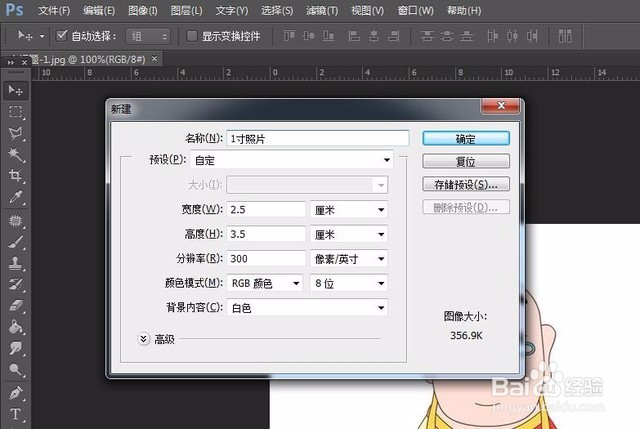Image resolution: width=640 pixels, height=429 pixels.
Task: Open the 图层(L) menu
Action: coord(186,10)
